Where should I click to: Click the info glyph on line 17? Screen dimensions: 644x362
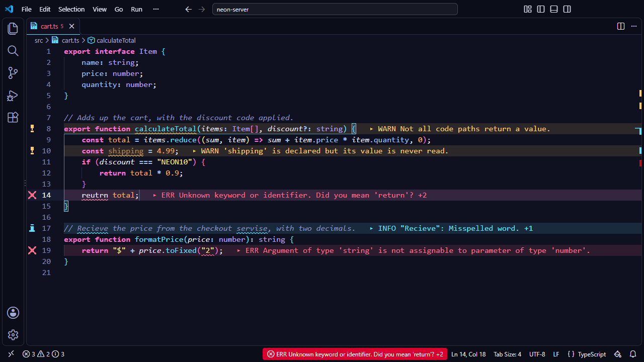32,228
